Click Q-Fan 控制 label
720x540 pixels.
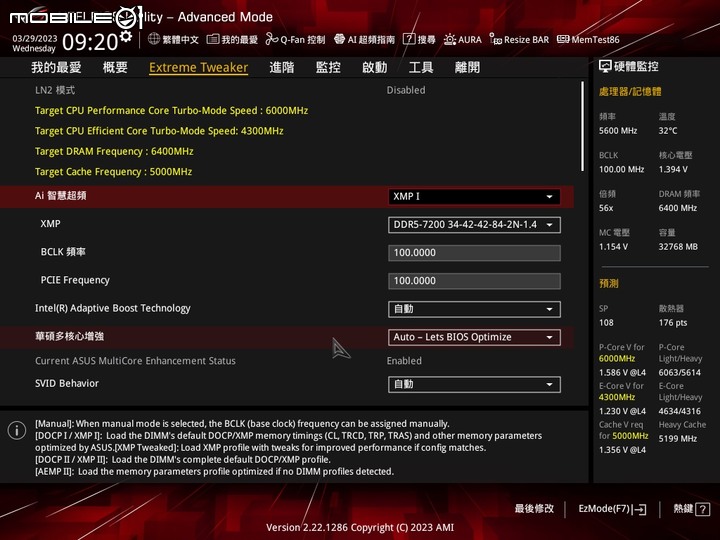303,39
